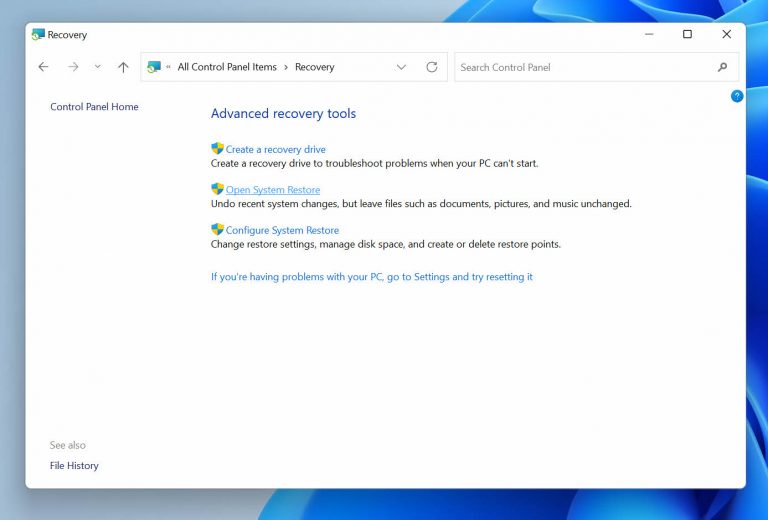Expand the address bar history dropdown
The width and height of the screenshot is (768, 520).
point(401,67)
